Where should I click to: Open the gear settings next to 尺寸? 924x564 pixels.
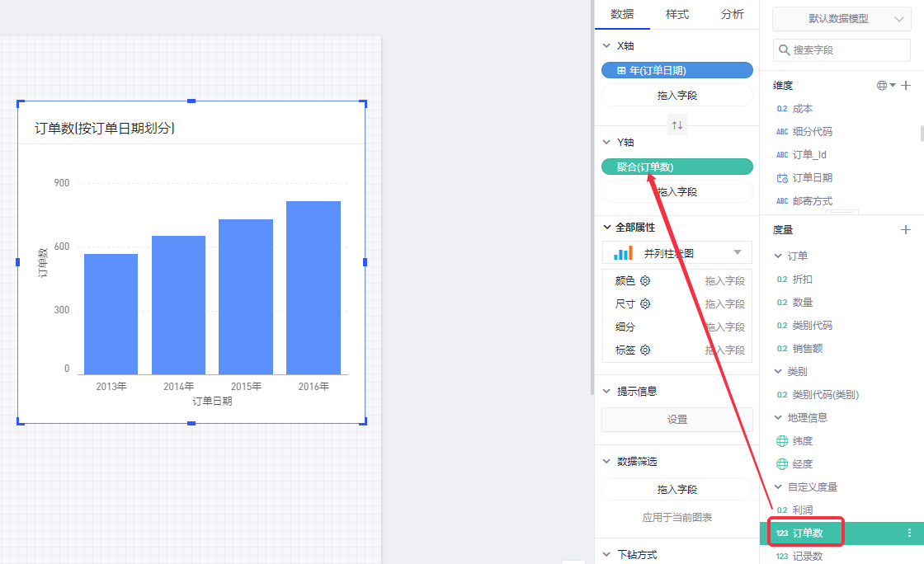click(645, 304)
